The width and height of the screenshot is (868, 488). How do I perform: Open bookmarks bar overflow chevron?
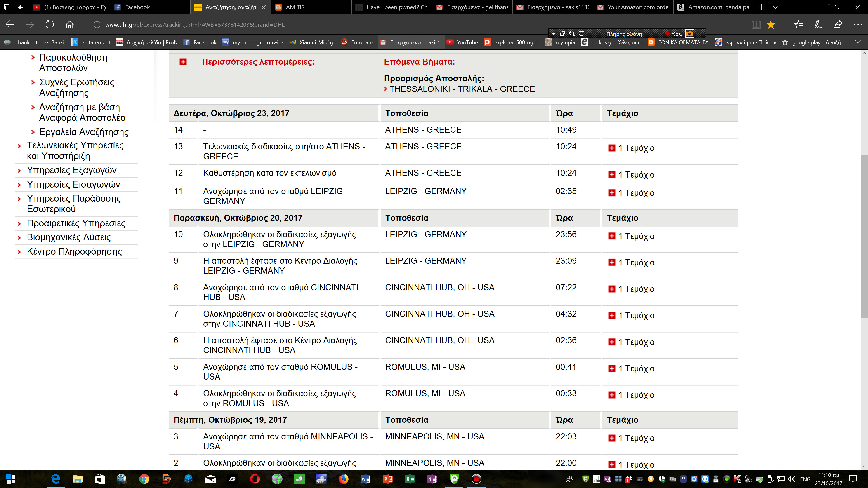pyautogui.click(x=858, y=42)
